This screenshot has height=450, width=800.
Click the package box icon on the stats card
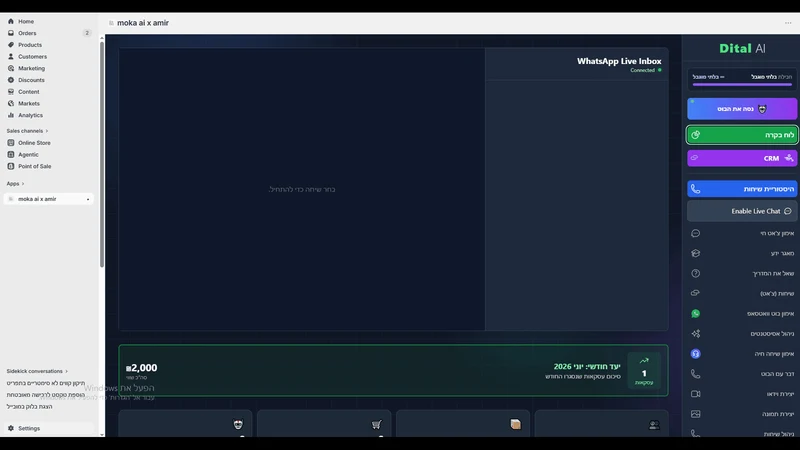(x=515, y=424)
